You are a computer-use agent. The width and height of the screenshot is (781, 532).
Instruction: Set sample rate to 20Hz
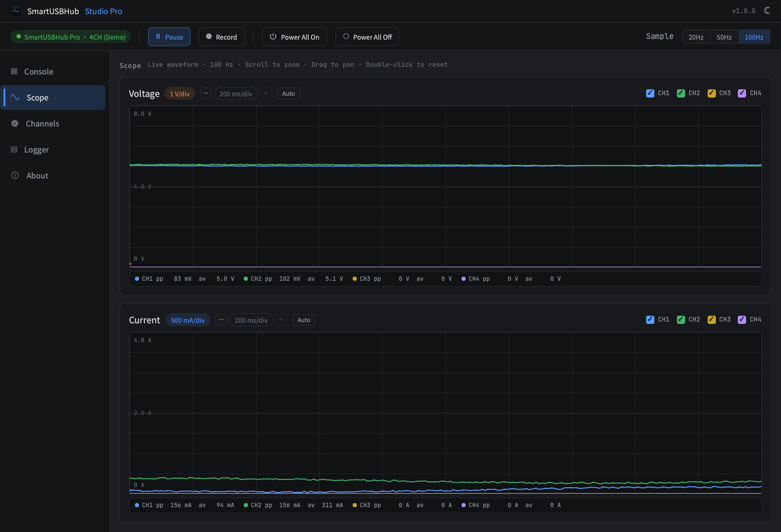click(696, 37)
